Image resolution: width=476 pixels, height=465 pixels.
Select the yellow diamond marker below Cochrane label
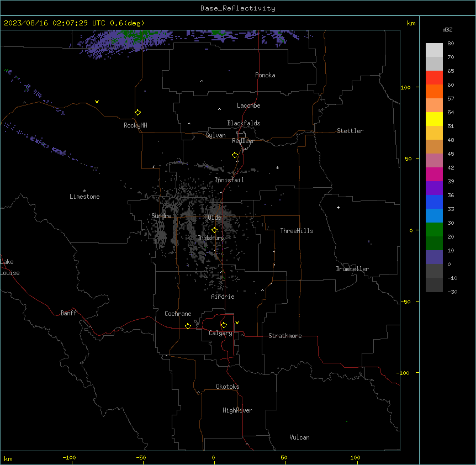tap(188, 326)
